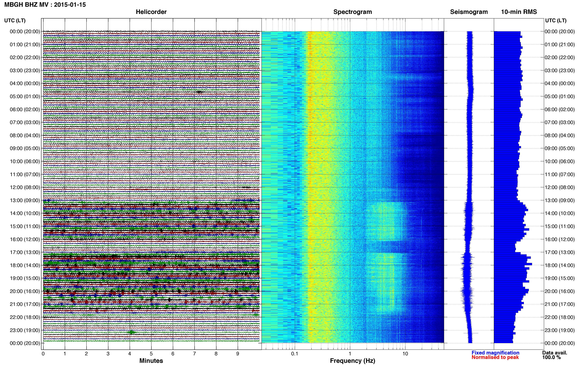Click the left-axis time label '01:00 (21:00)'
The height and width of the screenshot is (368, 588).
pos(25,45)
